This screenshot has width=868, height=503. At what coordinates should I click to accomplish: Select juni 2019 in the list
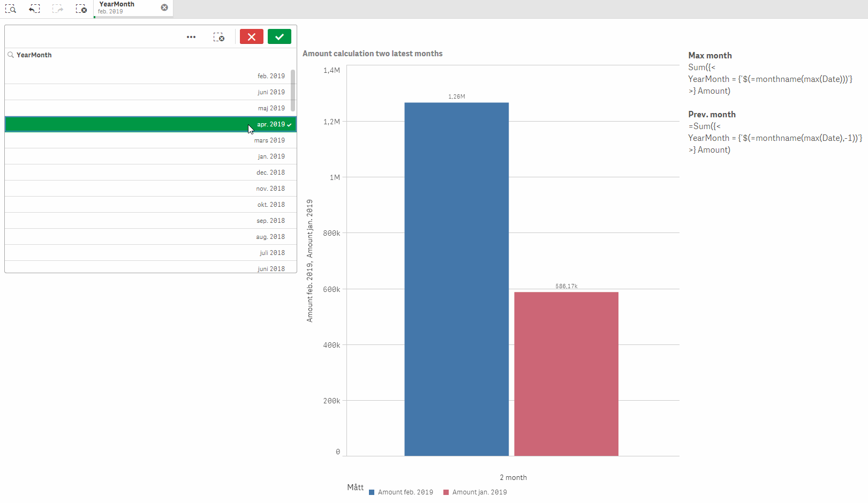coord(150,92)
